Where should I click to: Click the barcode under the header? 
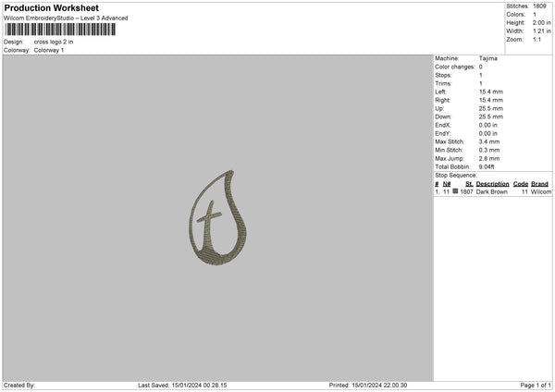60,30
